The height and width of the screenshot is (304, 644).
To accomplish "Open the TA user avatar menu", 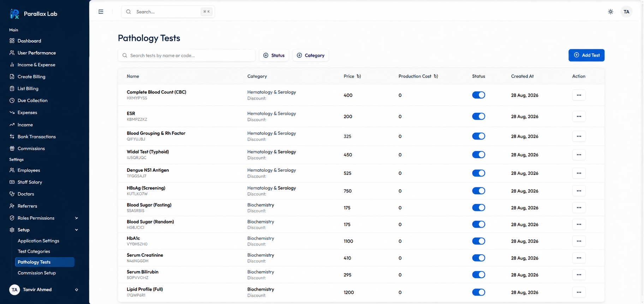I will pyautogui.click(x=626, y=12).
